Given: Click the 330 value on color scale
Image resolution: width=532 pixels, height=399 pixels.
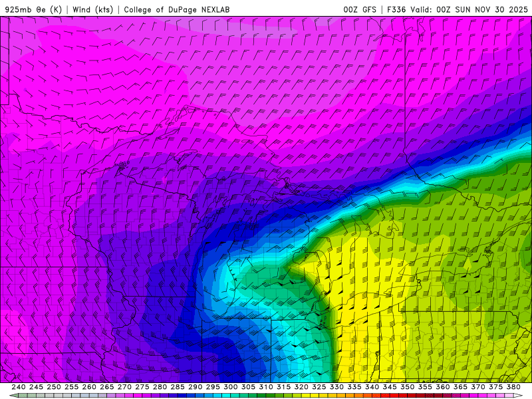Looking at the screenshot, I should (x=336, y=387).
